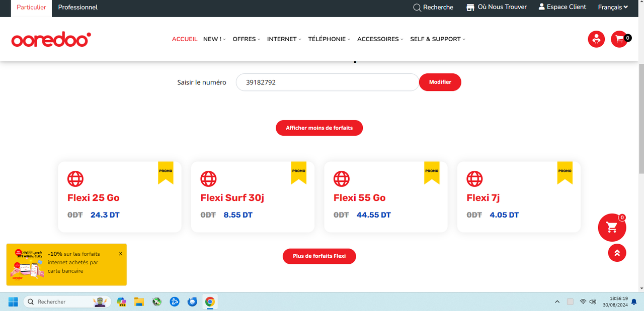
Task: Select the Flexi 25 Go plan title
Action: coord(94,198)
